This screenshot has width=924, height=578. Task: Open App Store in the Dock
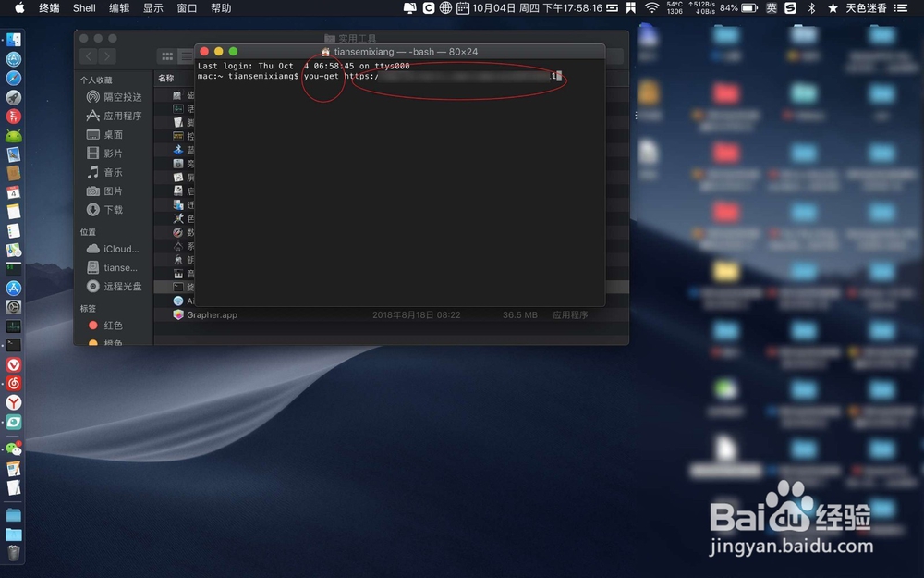tap(14, 288)
